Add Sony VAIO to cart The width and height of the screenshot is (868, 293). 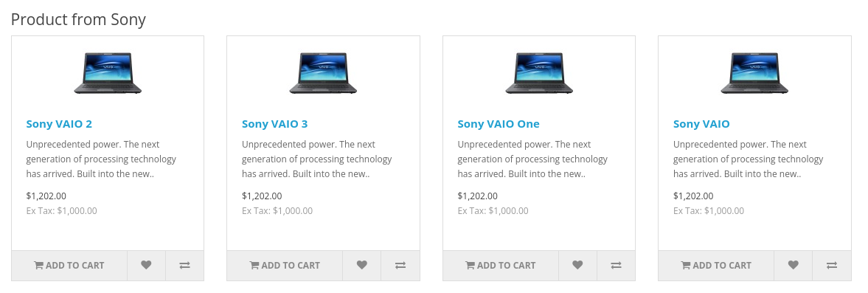716,265
